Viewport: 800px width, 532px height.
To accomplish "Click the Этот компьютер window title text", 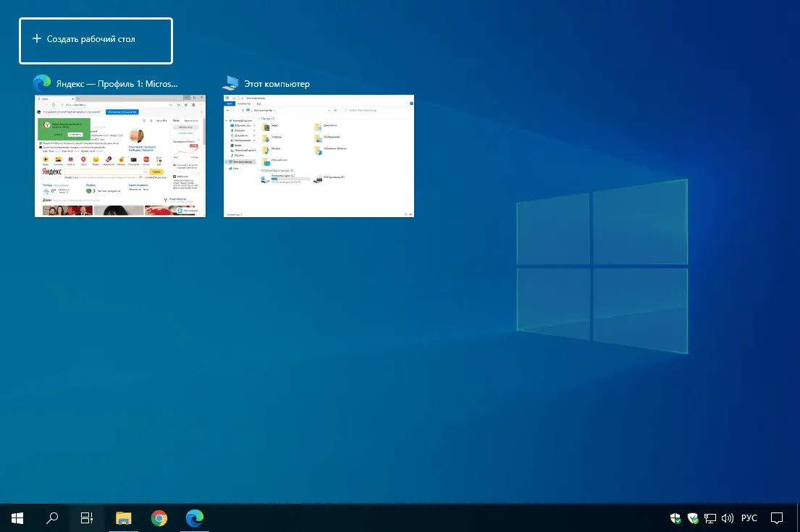I will point(277,84).
